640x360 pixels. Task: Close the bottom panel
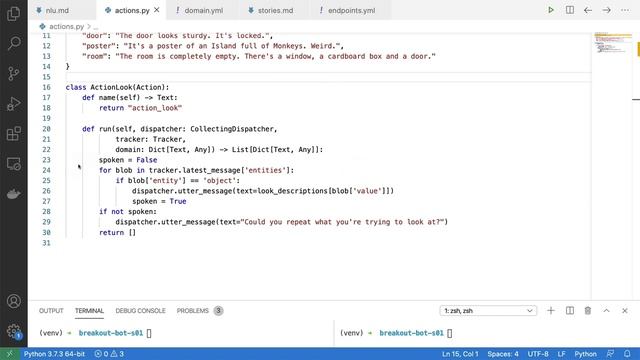[x=625, y=311]
